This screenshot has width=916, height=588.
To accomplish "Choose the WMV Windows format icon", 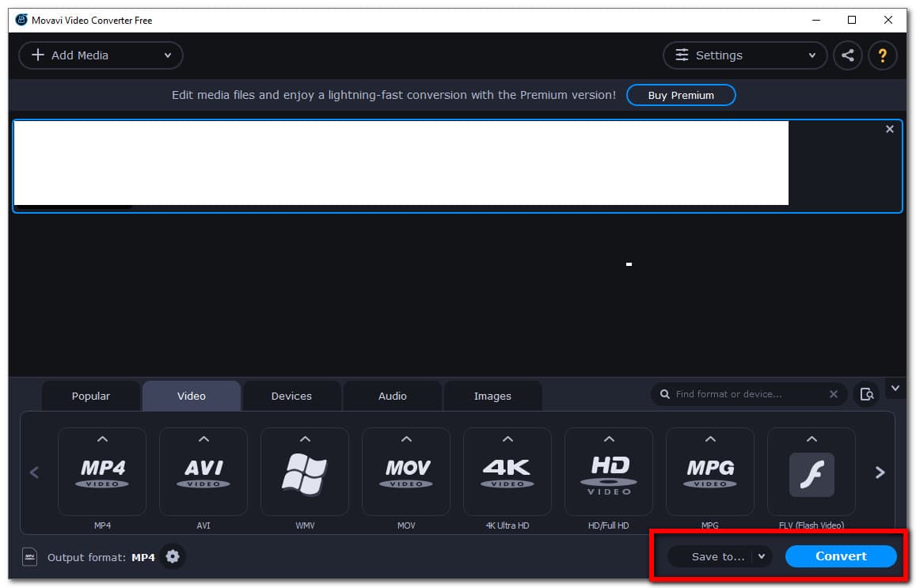I will coord(305,473).
